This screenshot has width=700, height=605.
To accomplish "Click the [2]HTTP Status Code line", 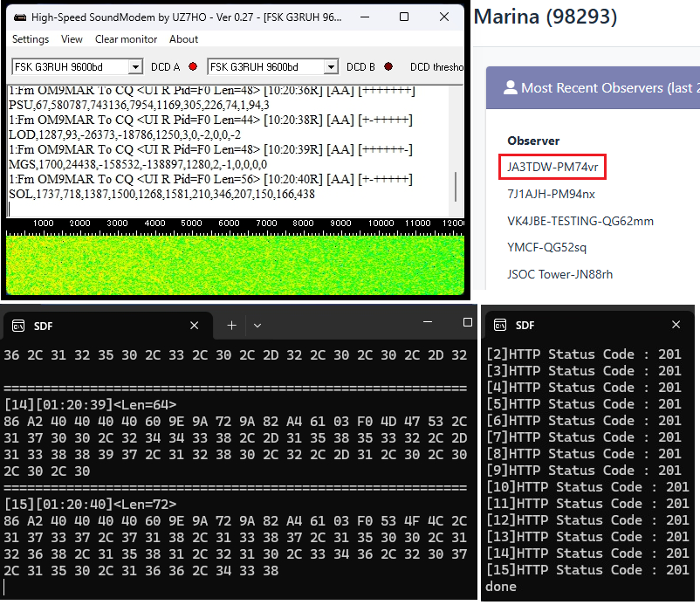I will point(584,354).
